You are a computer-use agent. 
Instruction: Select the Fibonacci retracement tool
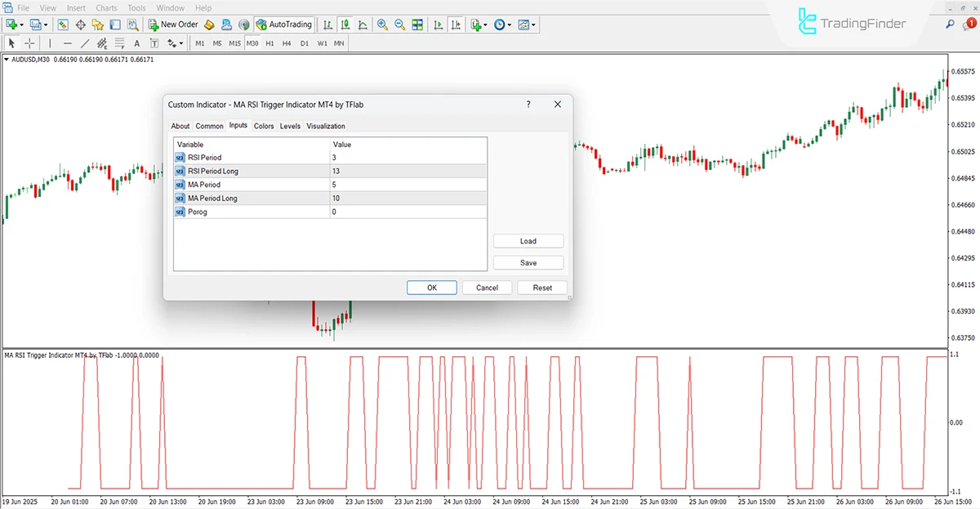pyautogui.click(x=118, y=42)
